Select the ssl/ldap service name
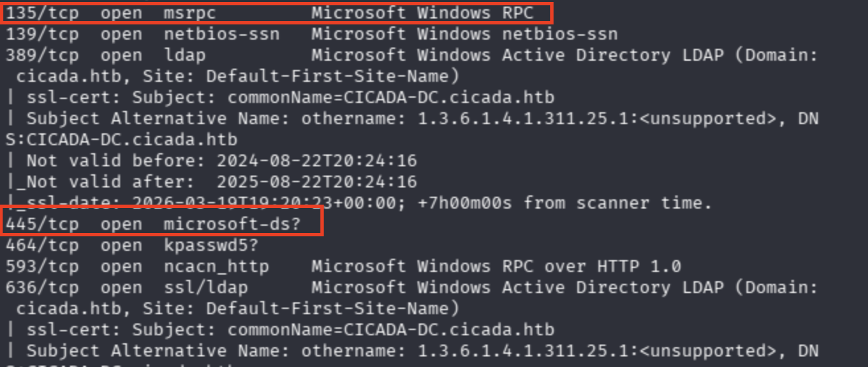868x367 pixels. click(206, 287)
